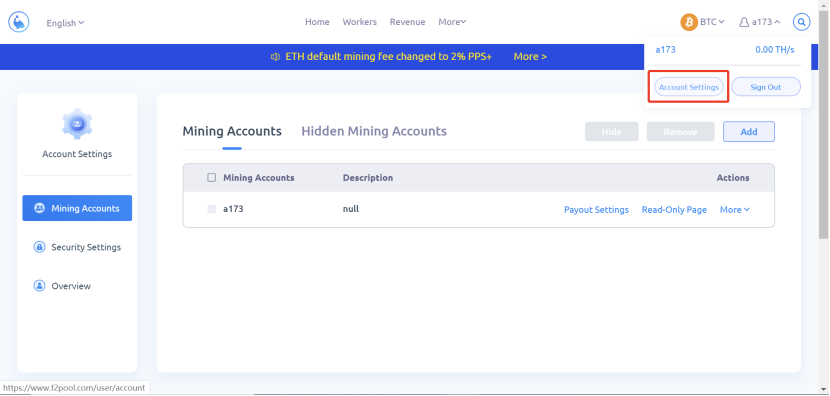Toggle the select-all checkbox in table header
The image size is (830, 396).
[212, 178]
